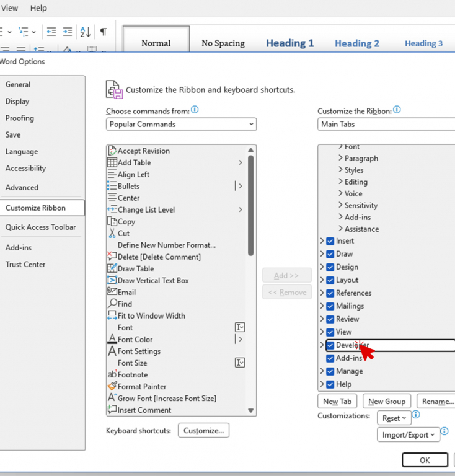
Task: Select the Center command icon
Action: (112, 198)
